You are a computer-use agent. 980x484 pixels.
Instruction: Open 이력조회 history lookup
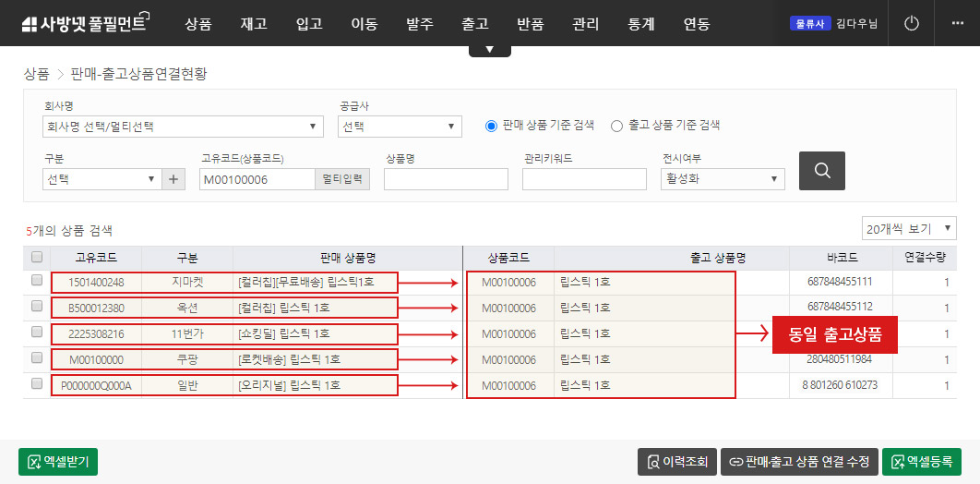click(675, 462)
